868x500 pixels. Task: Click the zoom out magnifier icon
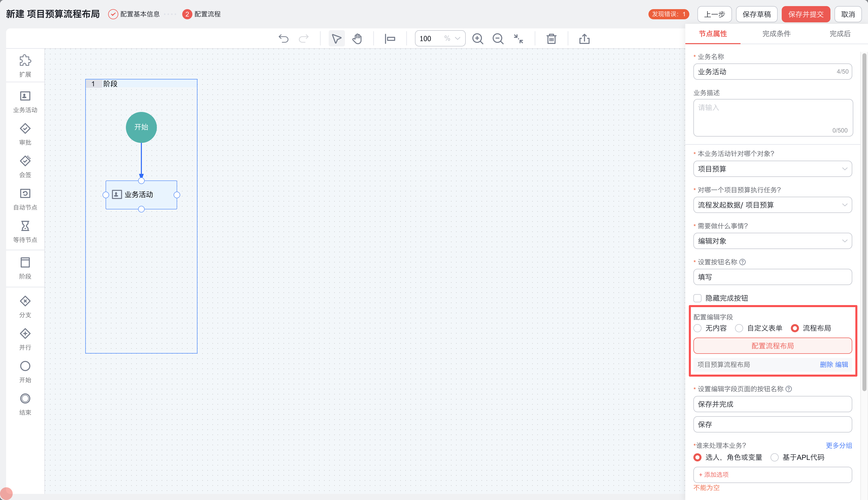click(498, 39)
